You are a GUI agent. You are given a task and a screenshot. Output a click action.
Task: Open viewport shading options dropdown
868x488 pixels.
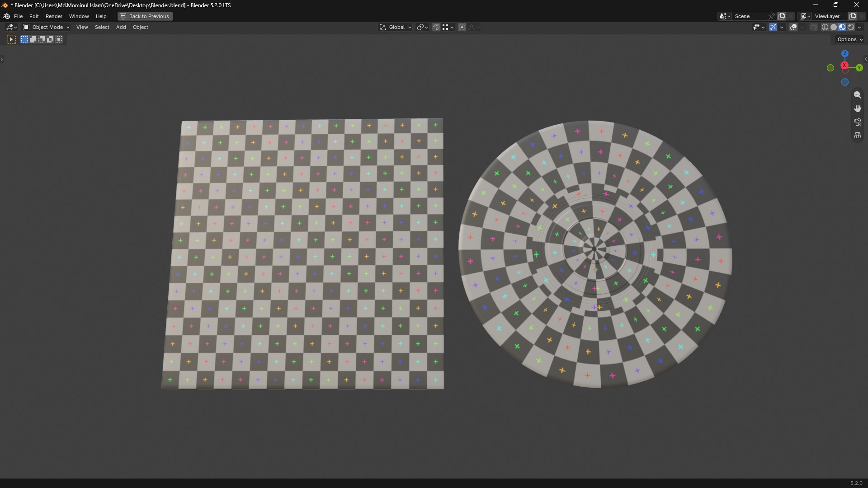(860, 28)
